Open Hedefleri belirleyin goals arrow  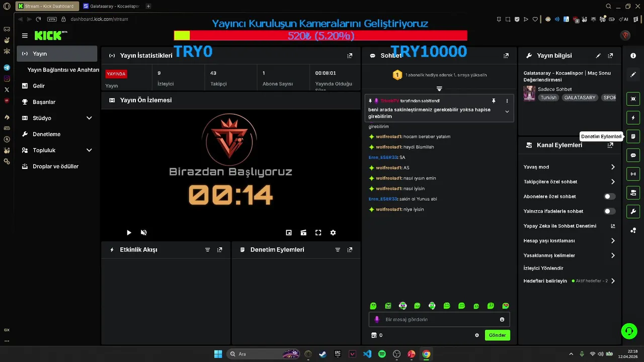coord(613,281)
